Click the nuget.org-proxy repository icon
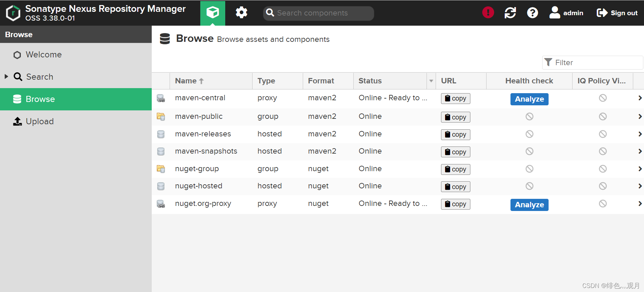The image size is (644, 292). click(161, 204)
